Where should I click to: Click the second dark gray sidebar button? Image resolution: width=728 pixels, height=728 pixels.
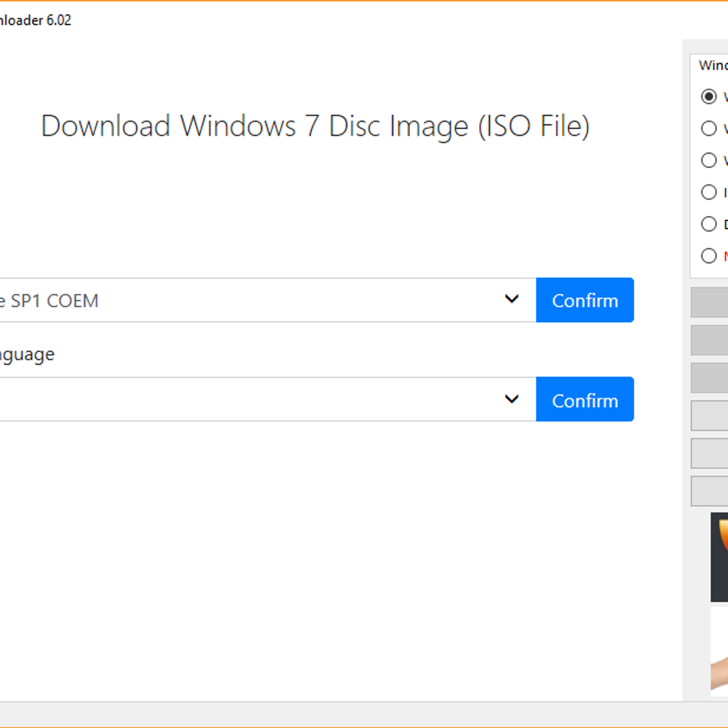pos(710,340)
